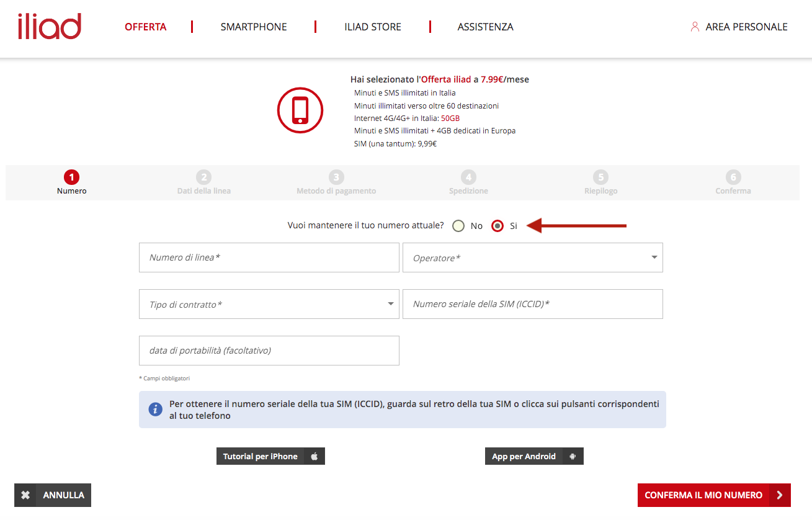Focus the Numero di linea field

pyautogui.click(x=269, y=258)
